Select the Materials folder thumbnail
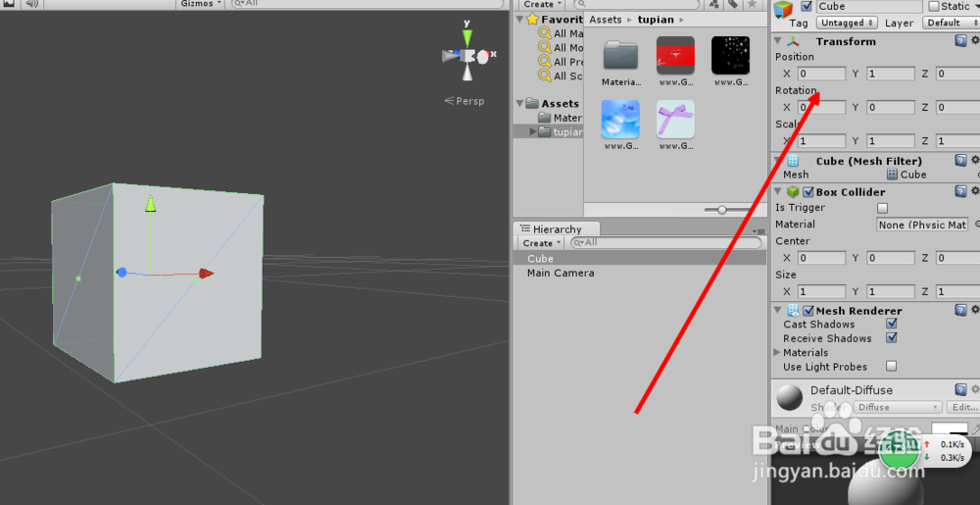980x505 pixels. tap(620, 56)
